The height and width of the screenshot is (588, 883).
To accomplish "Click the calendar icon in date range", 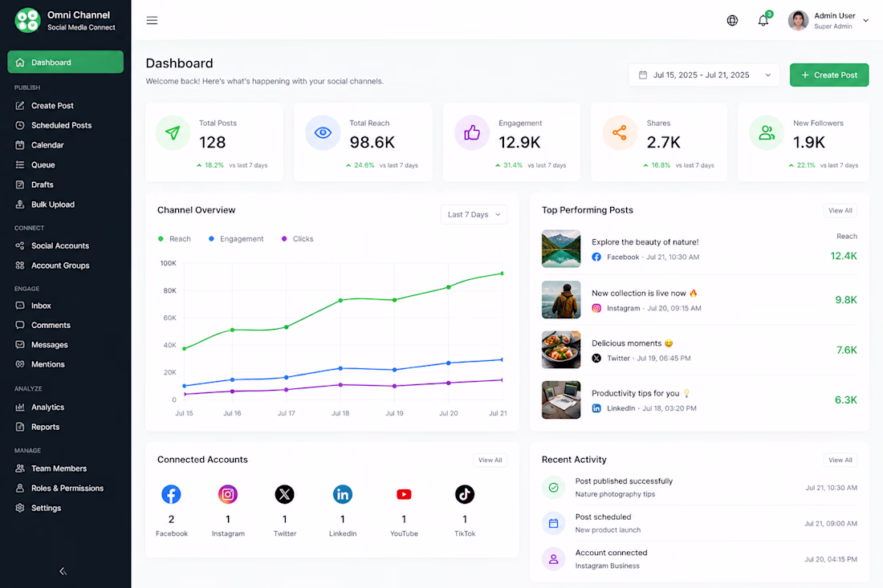I will (642, 75).
